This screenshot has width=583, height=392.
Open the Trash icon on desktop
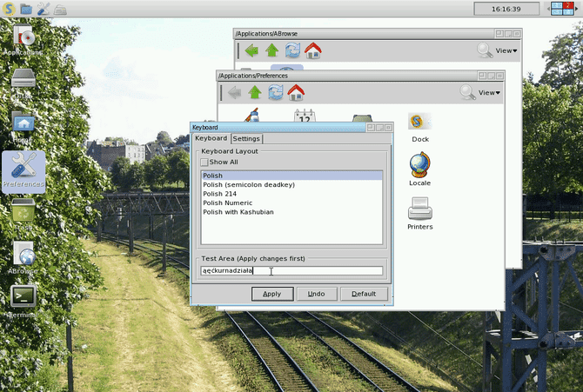(x=23, y=211)
